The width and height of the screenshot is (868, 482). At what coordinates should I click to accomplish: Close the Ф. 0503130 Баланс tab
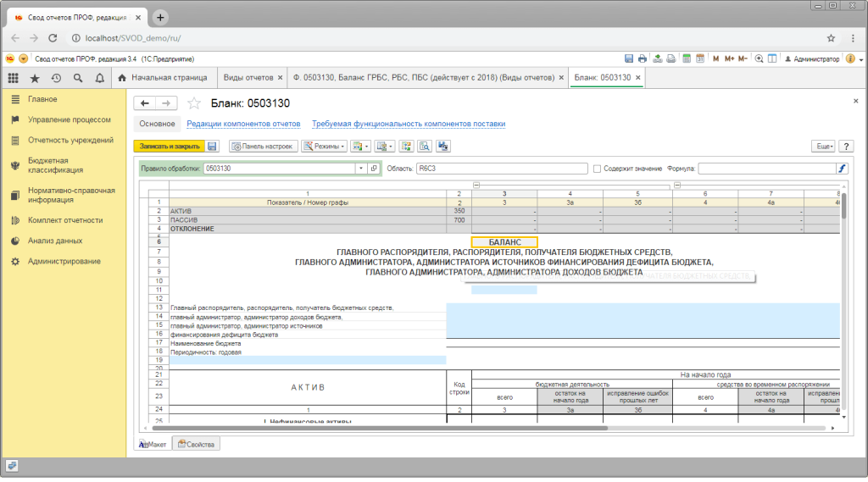pyautogui.click(x=560, y=78)
